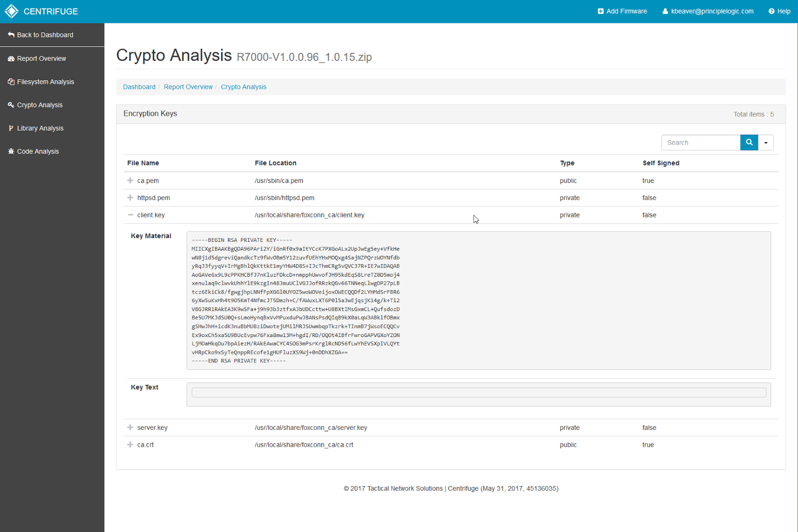798x532 pixels.
Task: Expand the ca.crt certificate row
Action: [130, 444]
